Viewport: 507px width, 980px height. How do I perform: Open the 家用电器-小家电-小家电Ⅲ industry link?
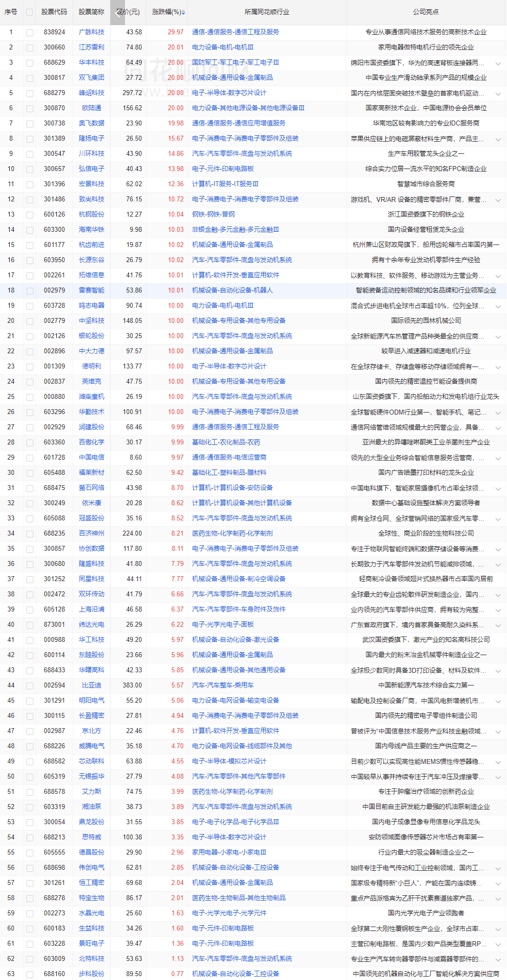tap(229, 852)
